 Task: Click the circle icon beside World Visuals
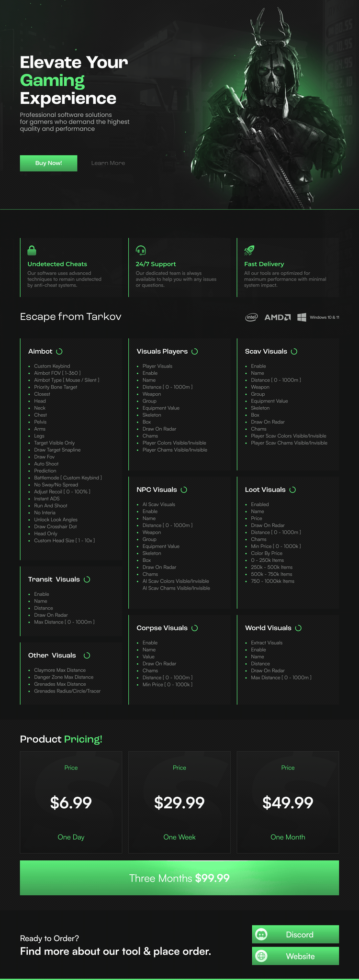[299, 628]
